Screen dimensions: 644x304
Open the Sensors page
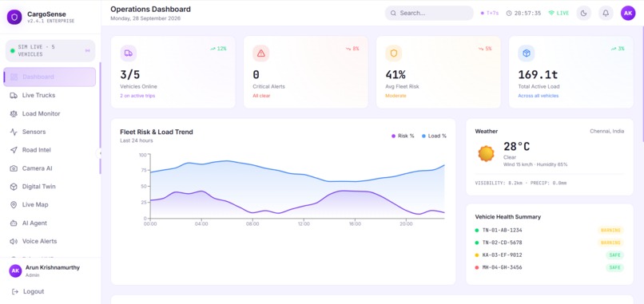pyautogui.click(x=50, y=132)
